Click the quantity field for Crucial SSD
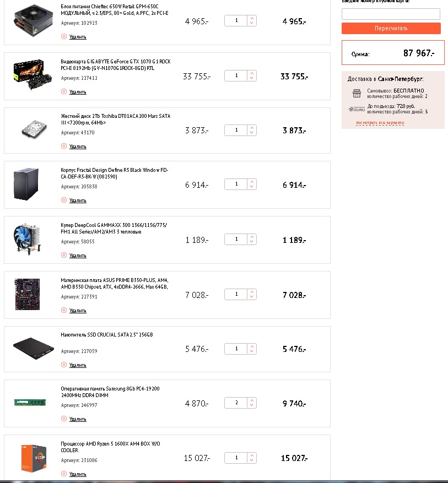The image size is (448, 483). [x=236, y=349]
